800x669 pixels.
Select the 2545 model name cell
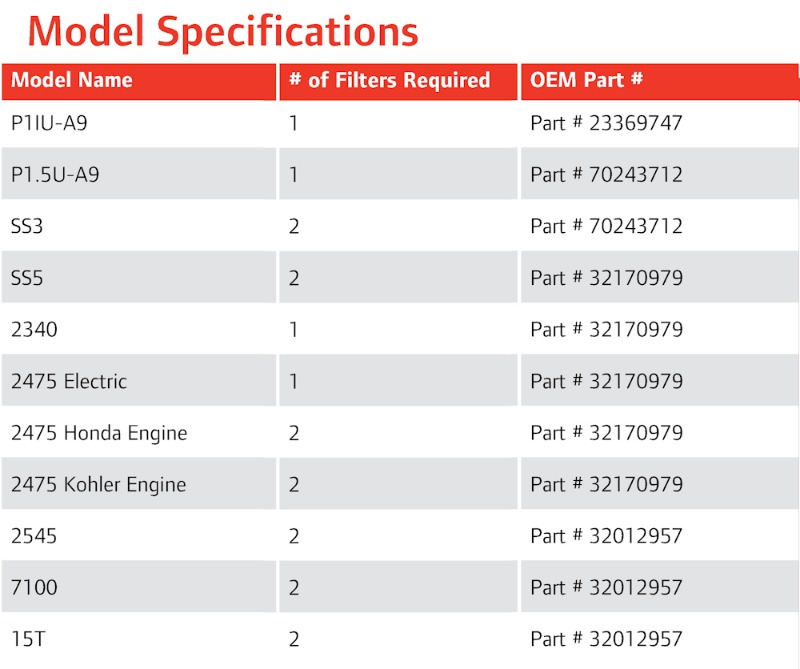34,536
